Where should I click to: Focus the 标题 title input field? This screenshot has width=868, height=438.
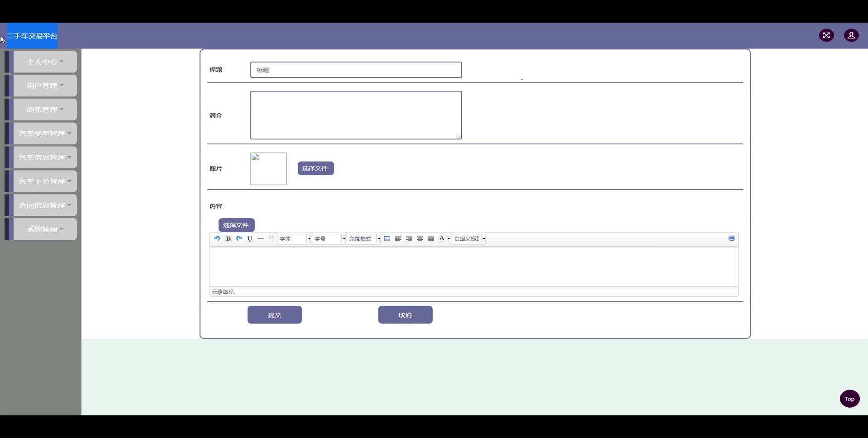click(x=356, y=70)
